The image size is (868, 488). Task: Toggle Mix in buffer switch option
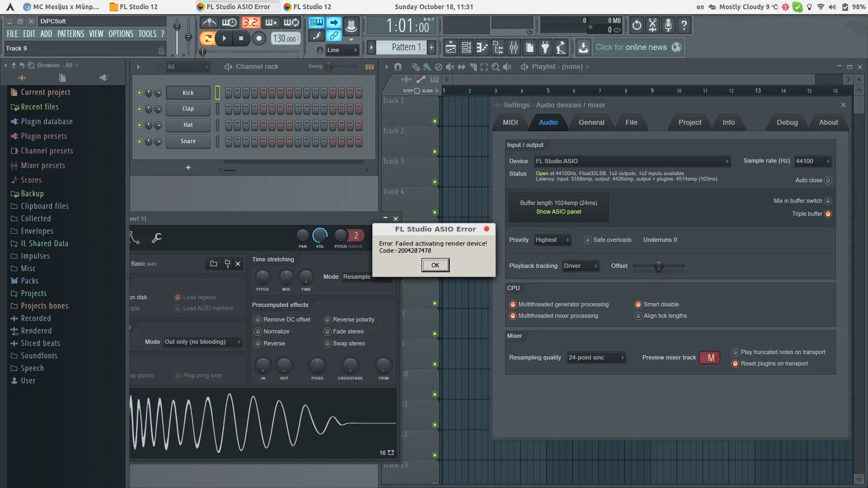coord(828,201)
